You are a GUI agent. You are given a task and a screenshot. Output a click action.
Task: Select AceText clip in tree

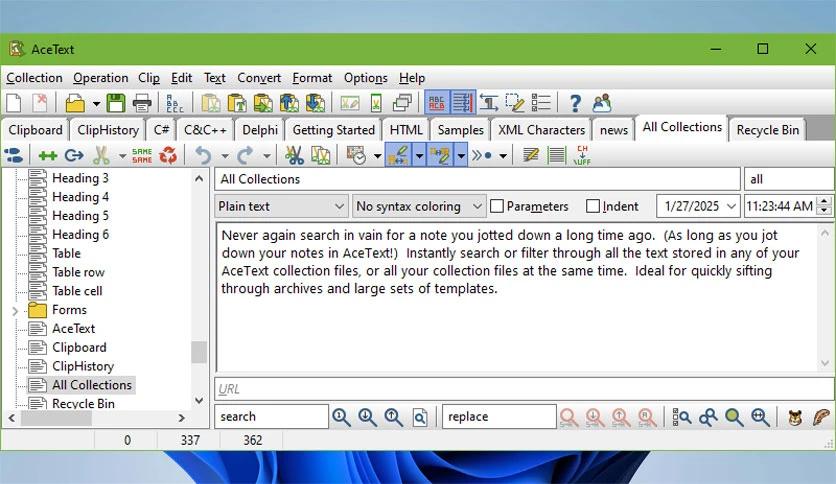click(x=74, y=329)
